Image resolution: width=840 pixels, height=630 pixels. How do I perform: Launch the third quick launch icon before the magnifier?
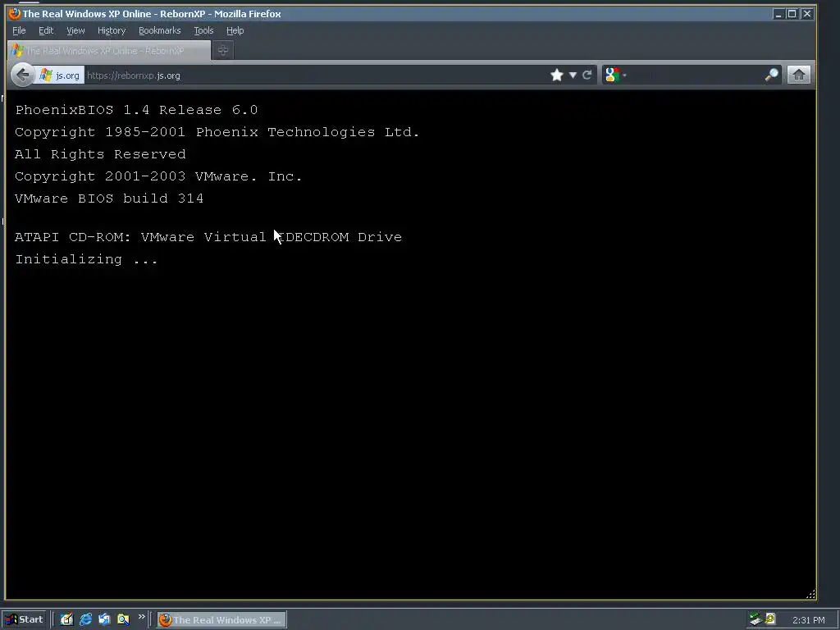pos(104,620)
